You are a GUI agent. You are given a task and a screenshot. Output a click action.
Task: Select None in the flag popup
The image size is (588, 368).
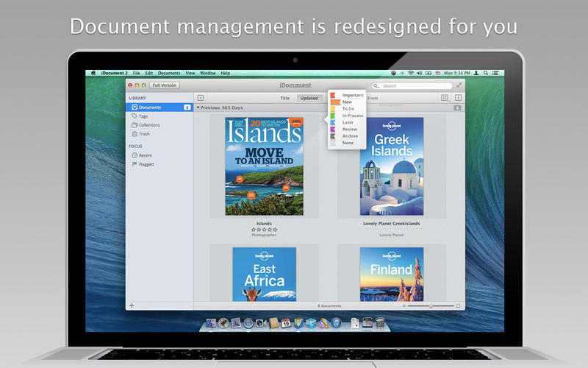348,143
